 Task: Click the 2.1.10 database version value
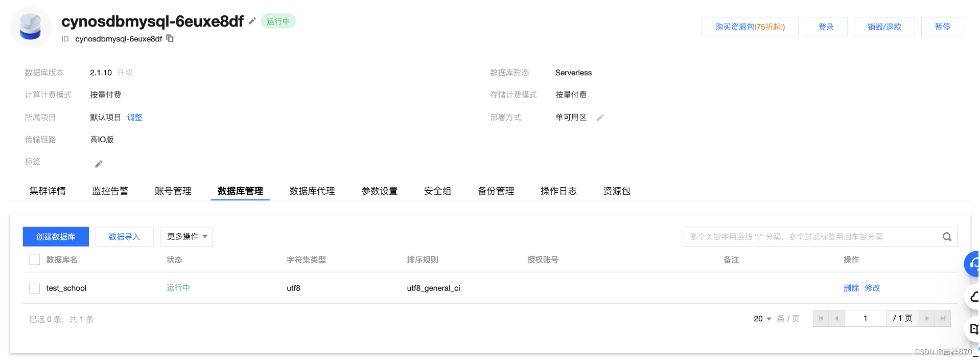point(101,73)
